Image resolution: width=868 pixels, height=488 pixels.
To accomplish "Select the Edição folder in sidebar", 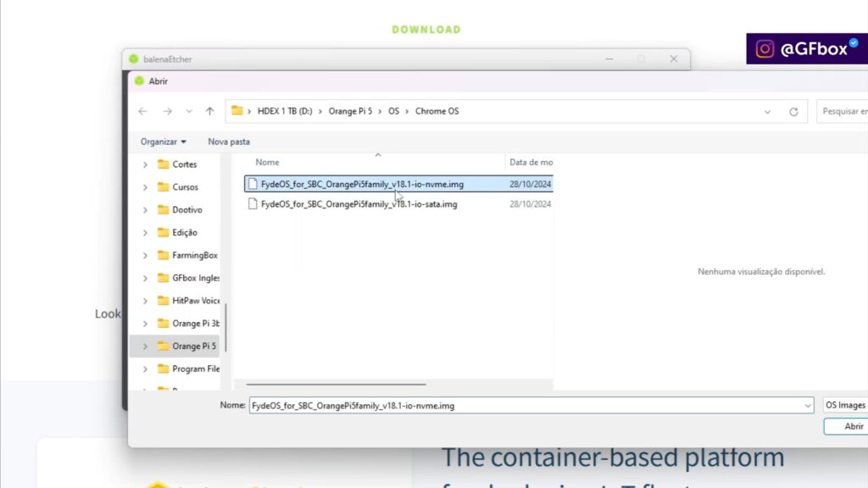I will 177,232.
